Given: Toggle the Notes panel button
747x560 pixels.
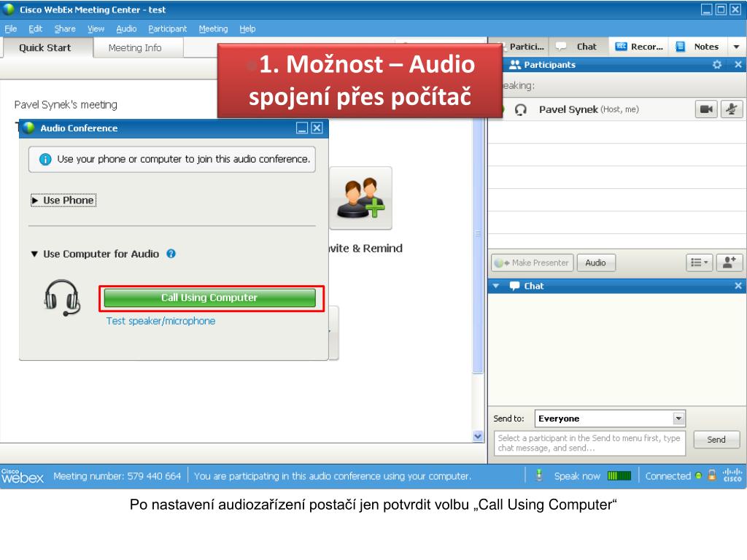Looking at the screenshot, I should (x=698, y=47).
